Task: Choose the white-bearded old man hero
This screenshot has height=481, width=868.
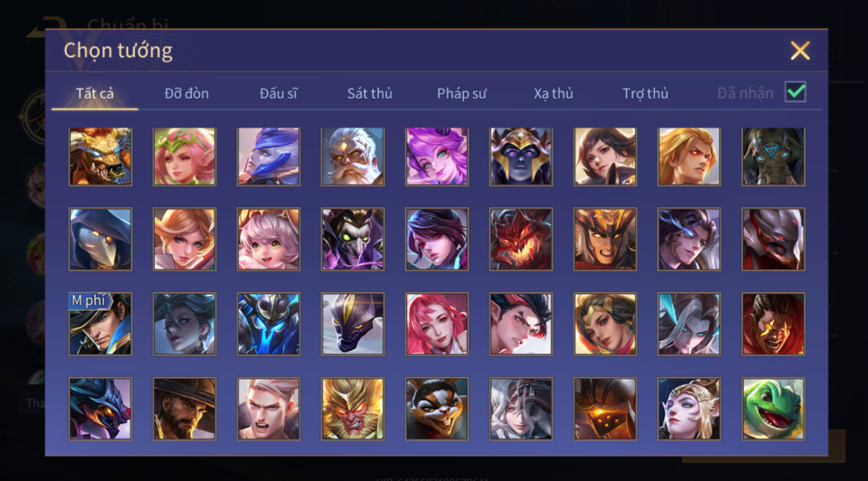Action: (352, 156)
